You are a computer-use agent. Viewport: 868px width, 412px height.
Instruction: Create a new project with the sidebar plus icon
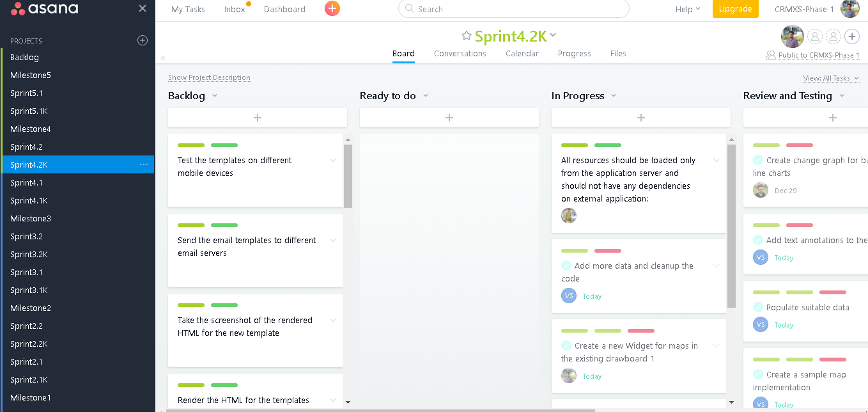coord(142,40)
